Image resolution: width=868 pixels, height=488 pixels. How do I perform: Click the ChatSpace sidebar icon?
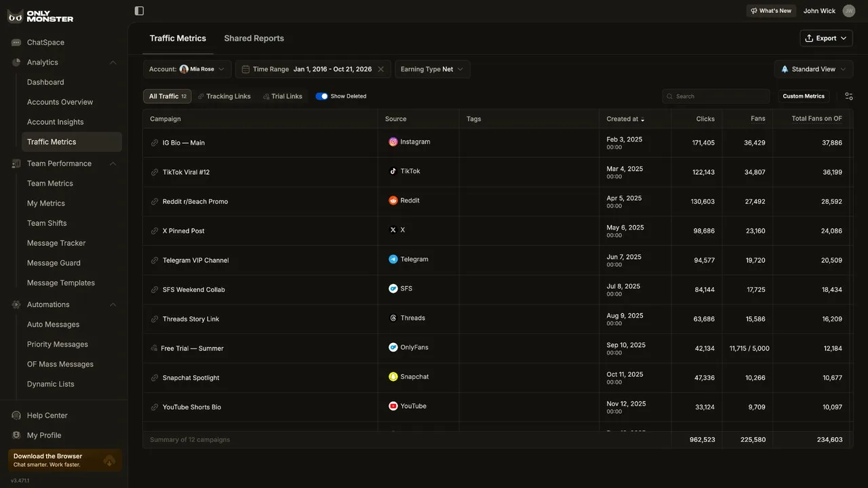(x=16, y=42)
